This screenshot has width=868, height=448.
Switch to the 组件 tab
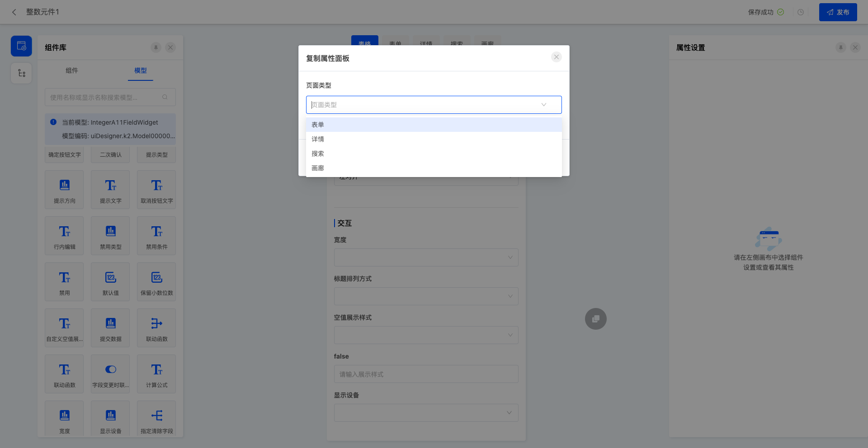point(72,70)
